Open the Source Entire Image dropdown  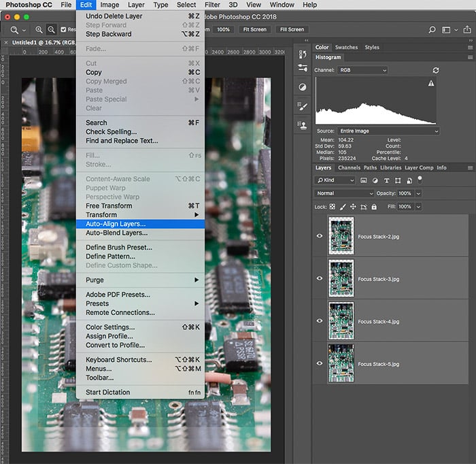388,131
